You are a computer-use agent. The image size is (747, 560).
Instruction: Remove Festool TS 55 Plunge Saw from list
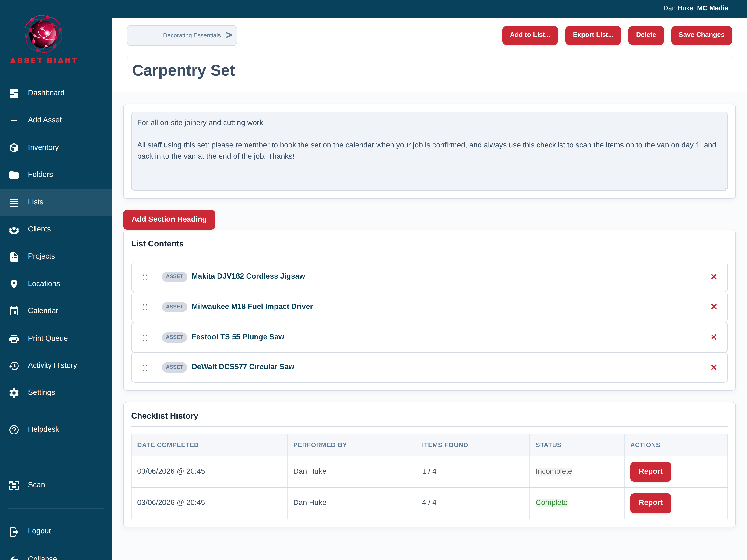(714, 337)
